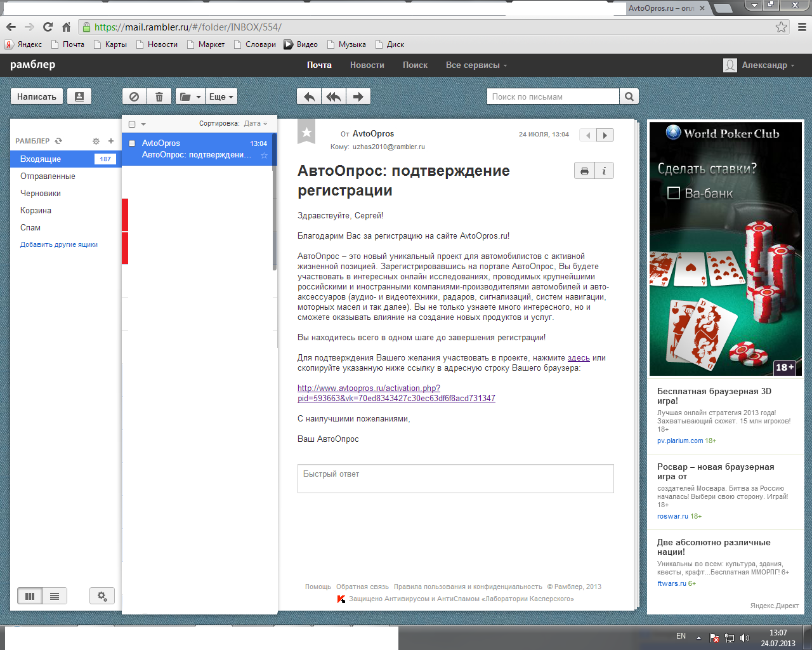Open Отправленные folder
812x650 pixels.
(x=48, y=176)
